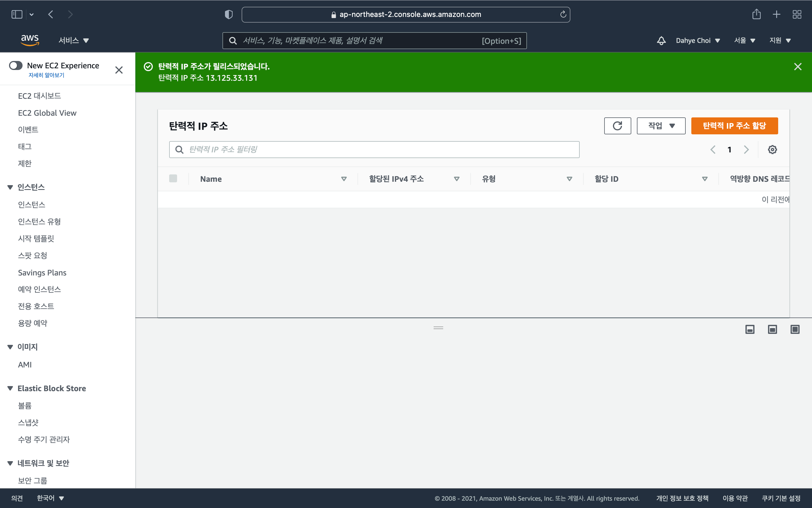Open AMI in sidebar

25,365
